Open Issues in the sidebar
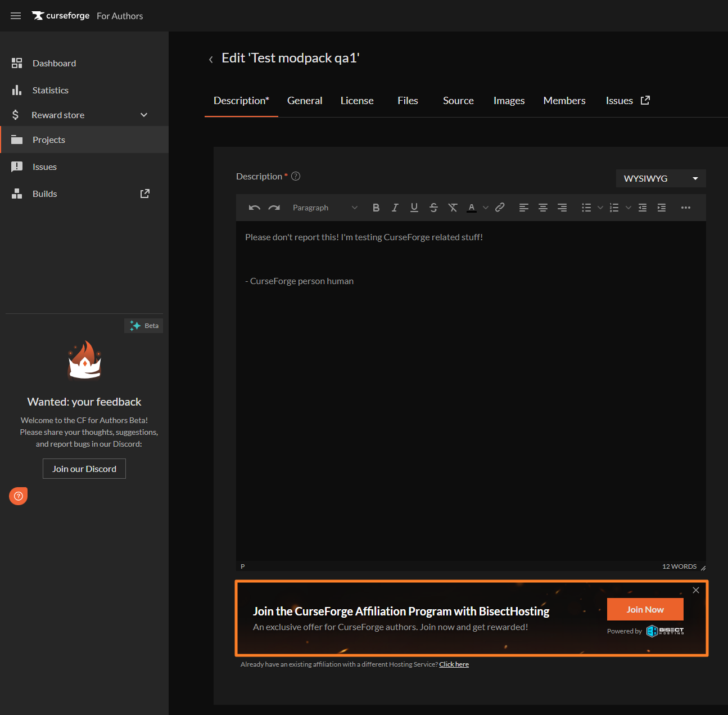 coord(84,167)
